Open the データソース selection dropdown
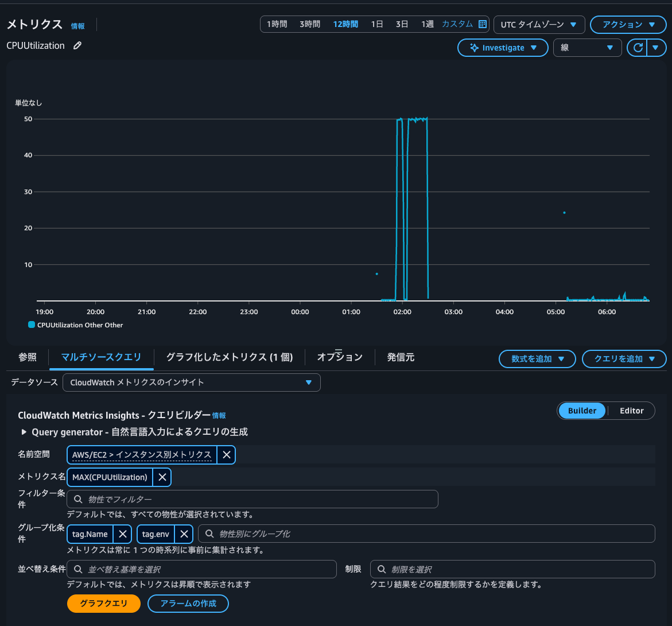672x626 pixels. [x=192, y=382]
